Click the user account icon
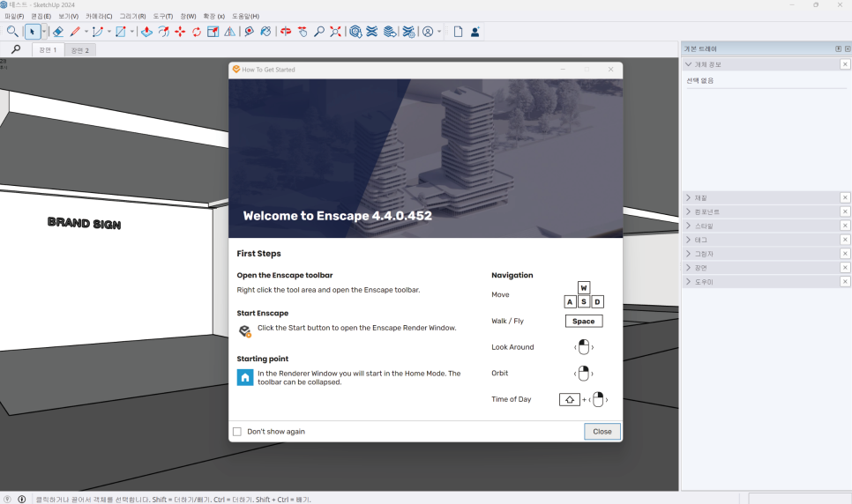 (428, 32)
